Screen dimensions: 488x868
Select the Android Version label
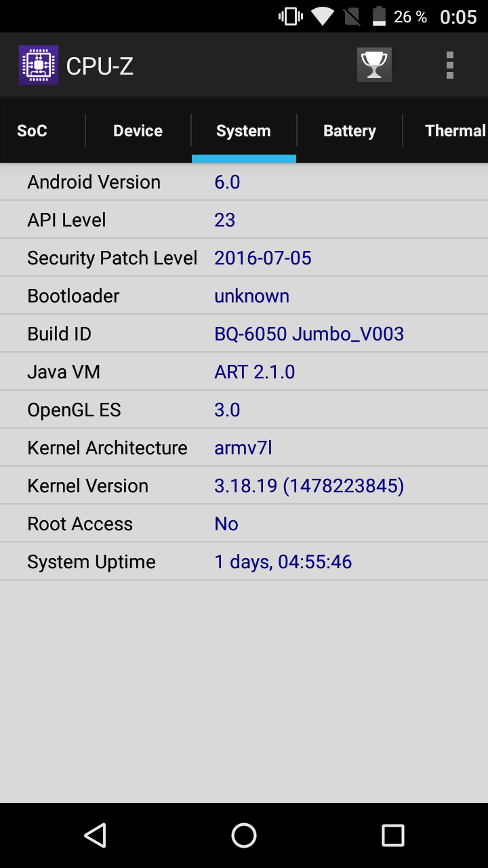pyautogui.click(x=94, y=182)
